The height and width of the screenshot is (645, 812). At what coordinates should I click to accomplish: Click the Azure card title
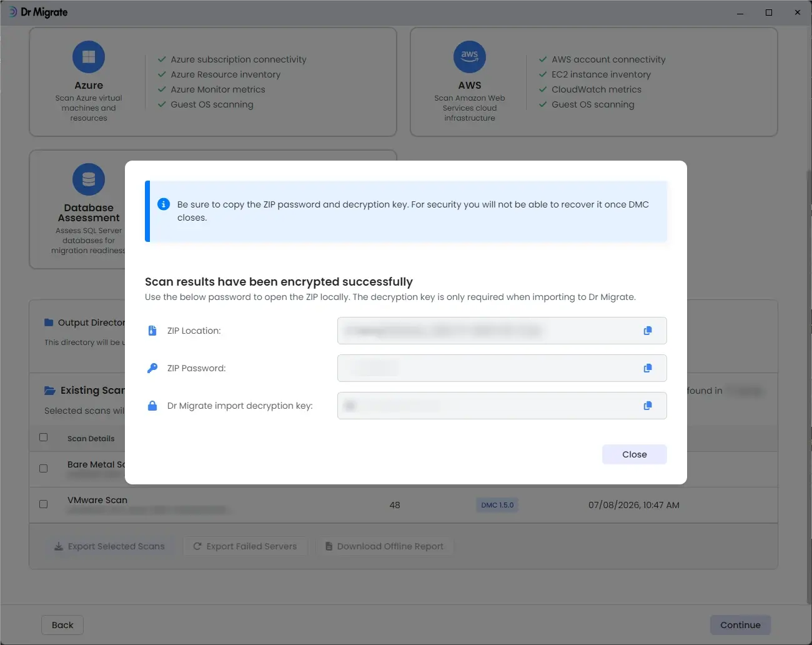89,86
